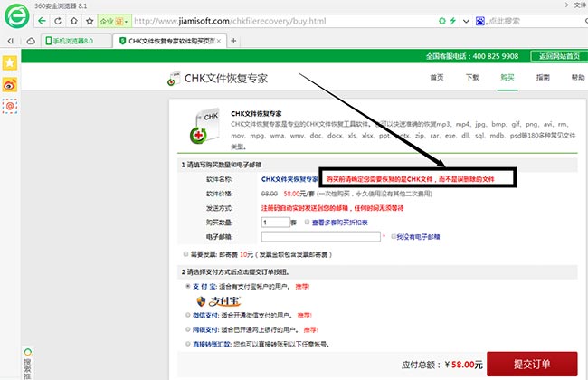This screenshot has width=588, height=380.
Task: Click the 搜索推 sidebar widget icon
Action: coord(28,363)
